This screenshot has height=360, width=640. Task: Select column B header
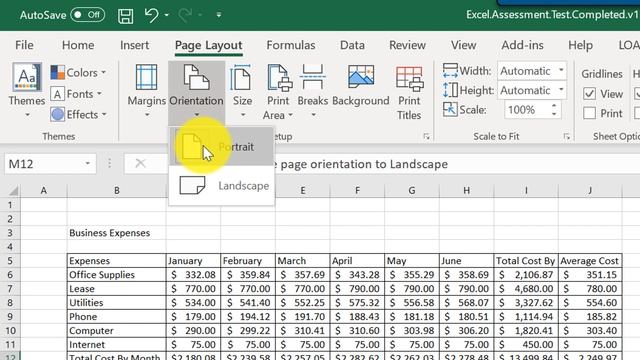pyautogui.click(x=117, y=191)
